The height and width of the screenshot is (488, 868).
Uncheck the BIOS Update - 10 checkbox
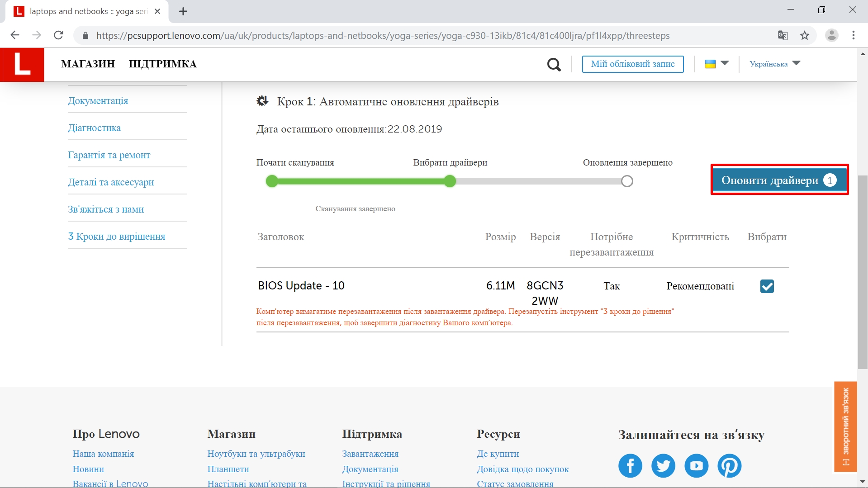coord(767,286)
